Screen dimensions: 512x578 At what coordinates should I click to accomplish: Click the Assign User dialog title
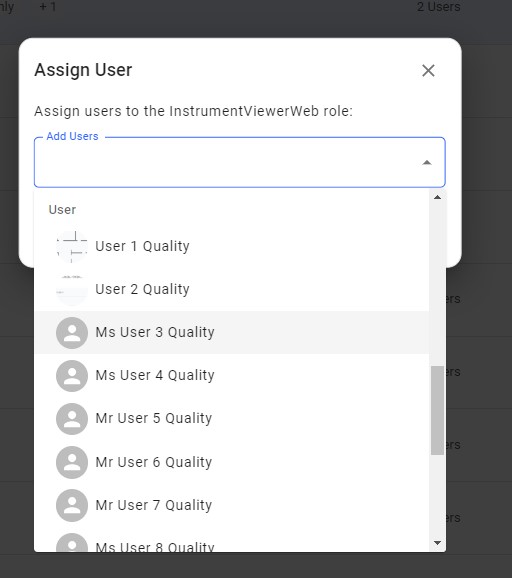[x=83, y=70]
